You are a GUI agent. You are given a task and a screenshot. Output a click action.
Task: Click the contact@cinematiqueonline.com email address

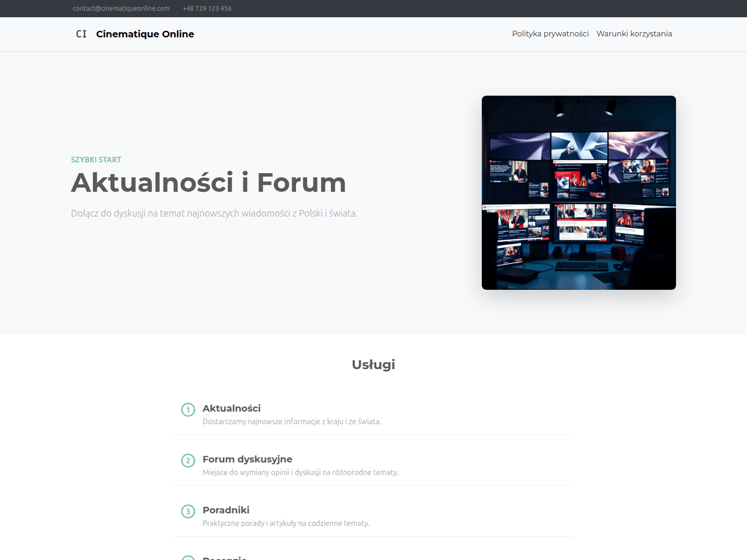click(x=121, y=8)
